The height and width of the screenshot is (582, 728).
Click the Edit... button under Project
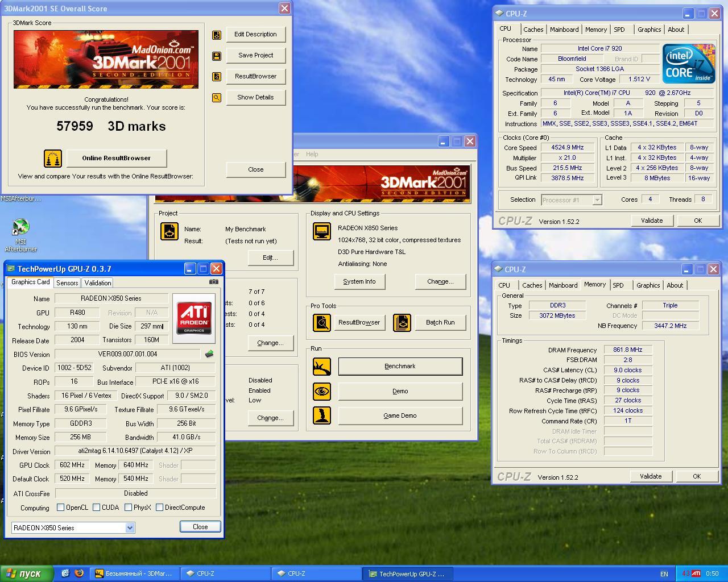(270, 258)
